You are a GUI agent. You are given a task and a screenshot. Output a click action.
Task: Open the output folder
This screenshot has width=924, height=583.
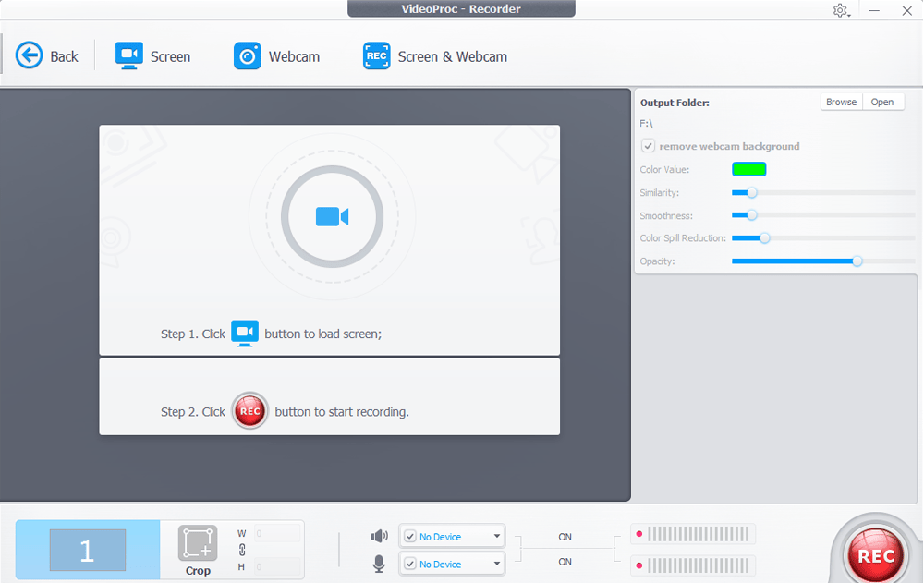[882, 102]
